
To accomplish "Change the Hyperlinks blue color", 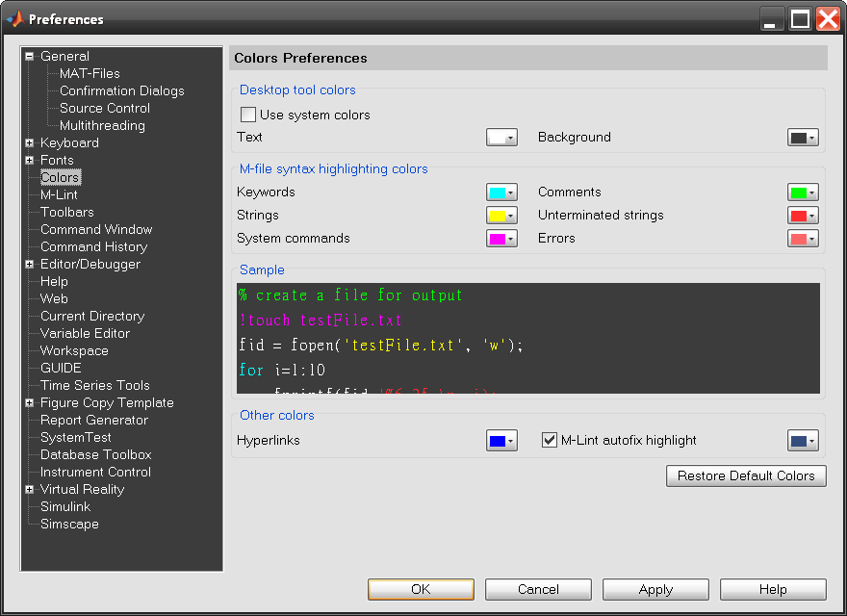I will (x=501, y=441).
